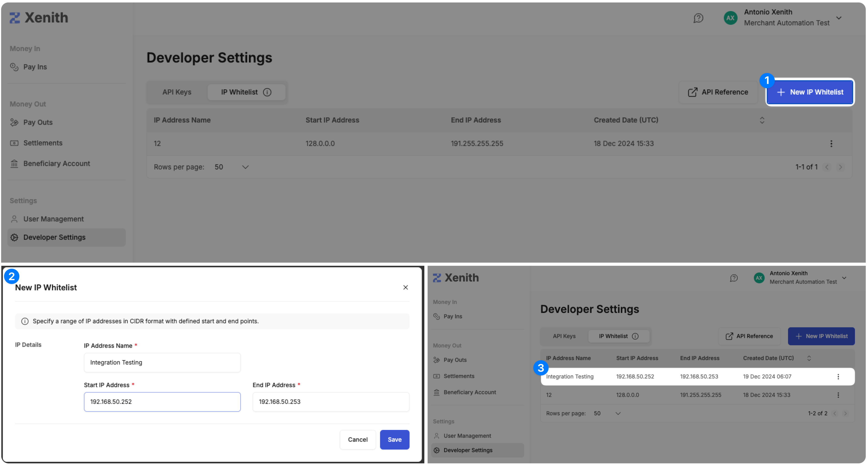Open Pay Outs in the sidebar
Screen dimensions: 868x467
[x=38, y=122]
